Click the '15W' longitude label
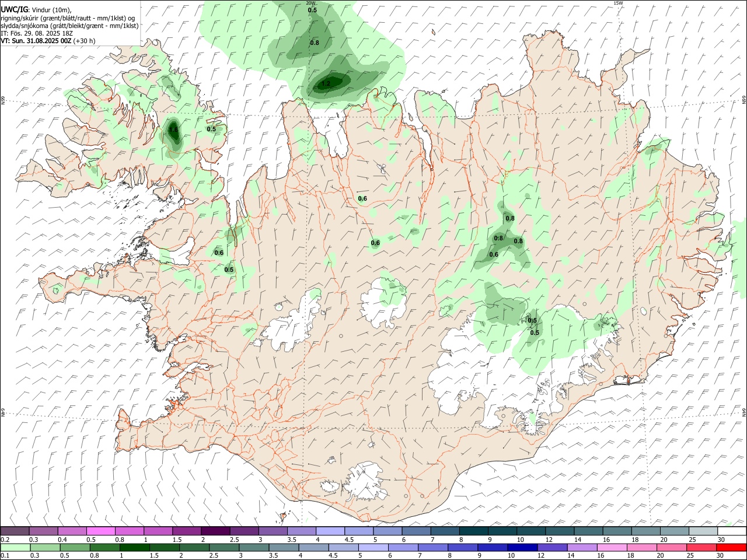This screenshot has width=747, height=560. coord(618,3)
